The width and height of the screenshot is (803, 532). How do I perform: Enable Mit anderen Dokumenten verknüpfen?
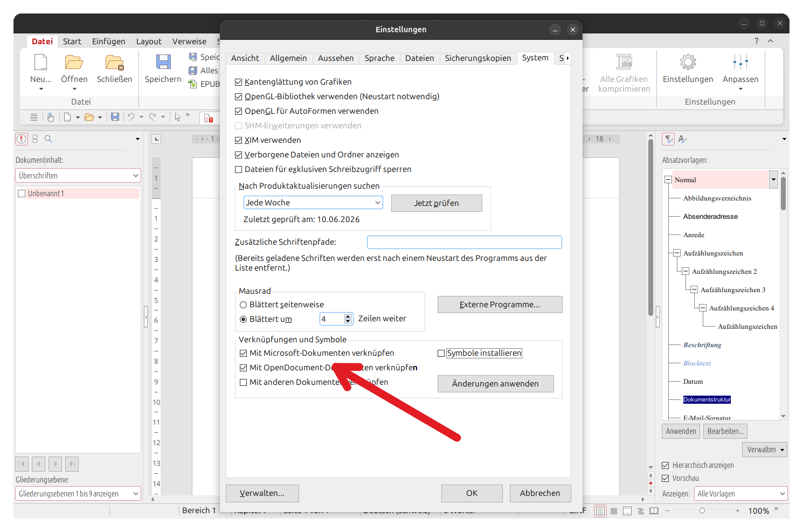tap(244, 383)
